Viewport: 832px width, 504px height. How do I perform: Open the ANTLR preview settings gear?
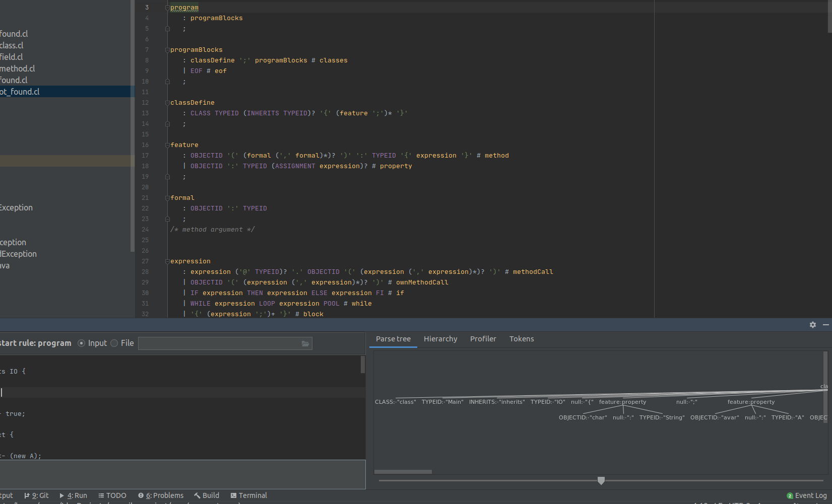point(813,325)
